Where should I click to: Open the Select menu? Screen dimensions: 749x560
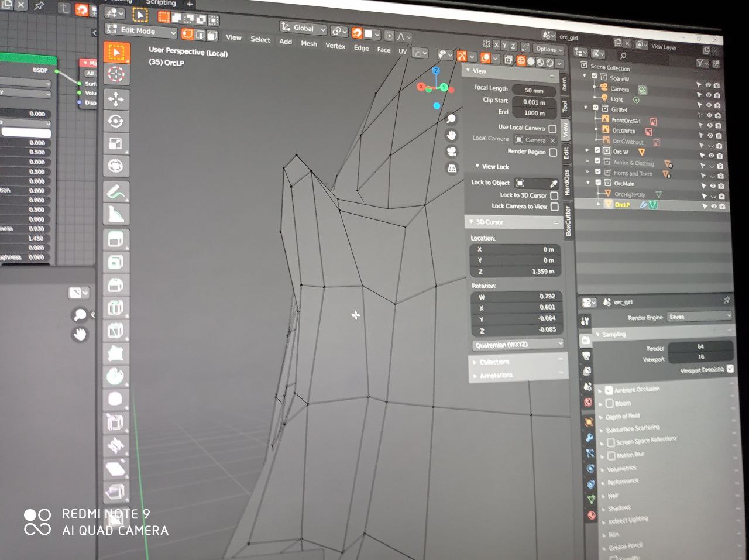(260, 40)
